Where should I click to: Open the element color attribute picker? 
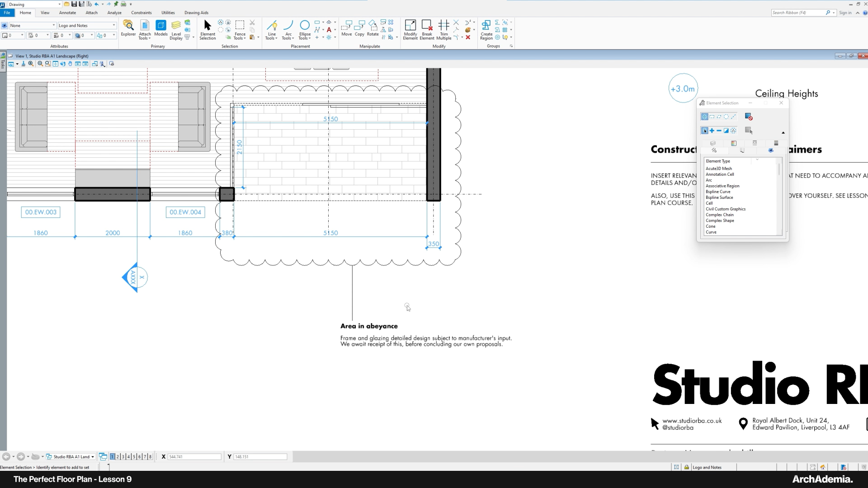click(x=13, y=35)
